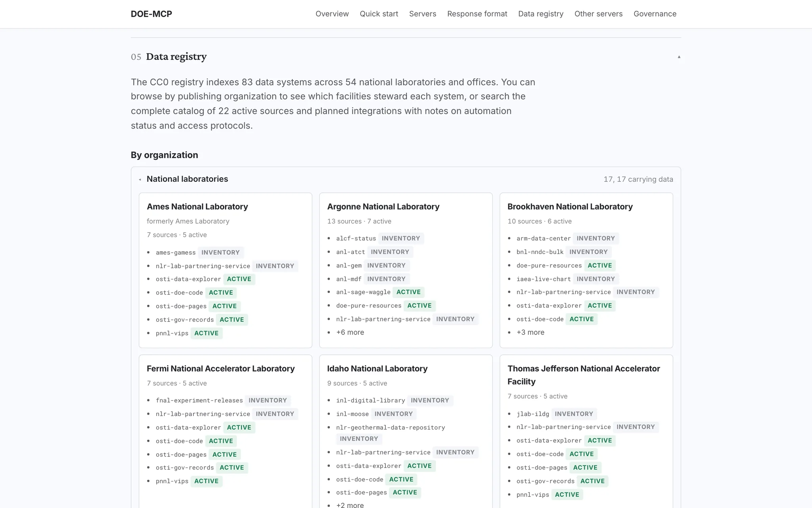Viewport: 812px width, 508px height.
Task: Show +3 more under Brookhaven National Laboratory
Action: pyautogui.click(x=530, y=333)
